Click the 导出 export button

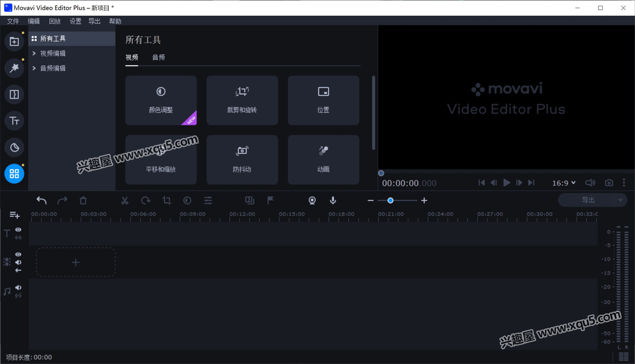[587, 200]
